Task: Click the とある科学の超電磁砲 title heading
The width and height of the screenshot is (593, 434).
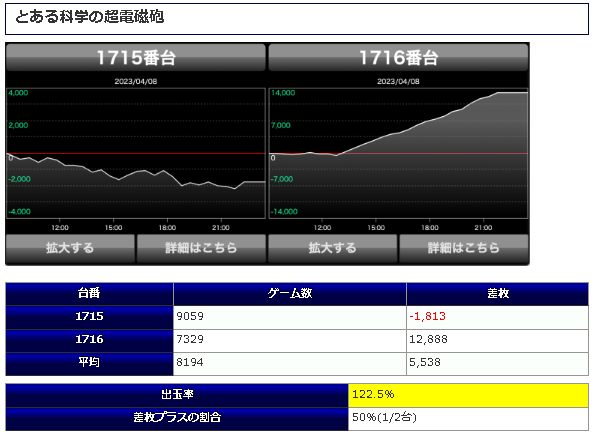Action: tap(90, 17)
